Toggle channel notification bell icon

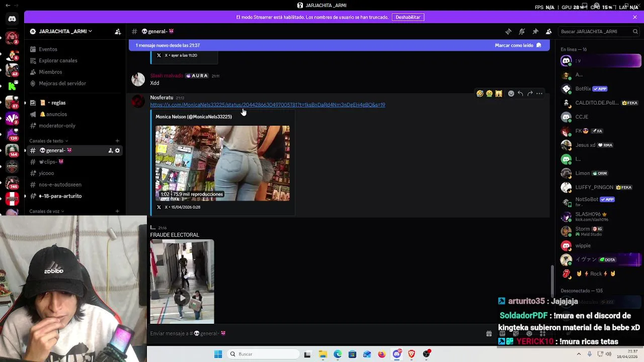pyautogui.click(x=522, y=31)
